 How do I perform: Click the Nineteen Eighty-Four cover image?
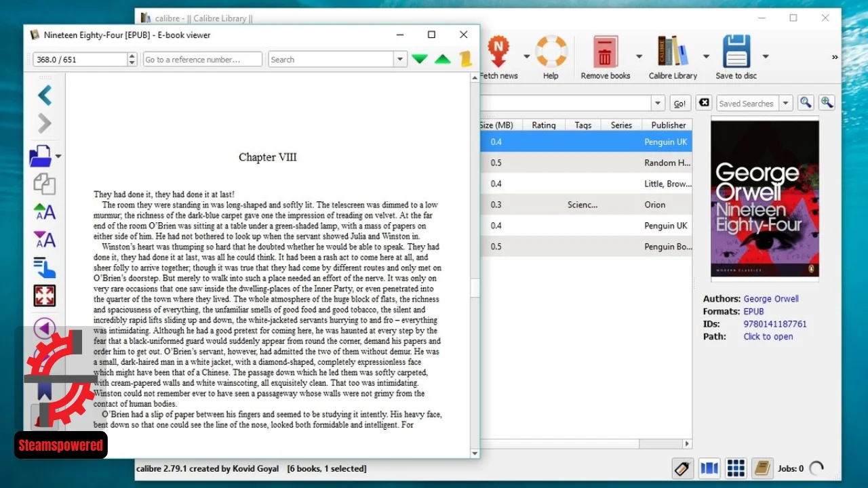[x=764, y=199]
